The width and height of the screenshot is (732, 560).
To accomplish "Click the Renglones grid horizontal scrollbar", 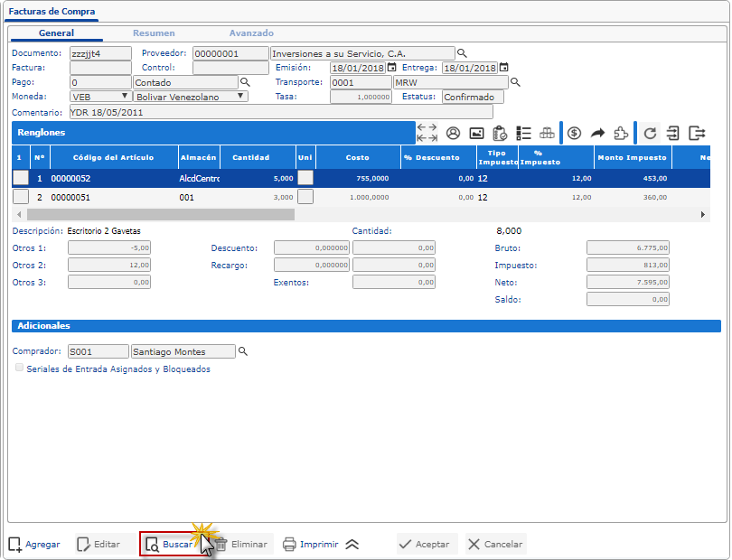I will tap(161, 215).
